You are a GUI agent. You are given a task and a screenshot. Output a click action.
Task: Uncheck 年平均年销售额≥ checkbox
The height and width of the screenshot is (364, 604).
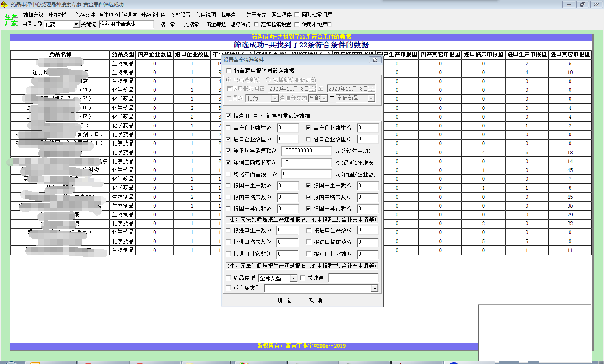click(229, 151)
